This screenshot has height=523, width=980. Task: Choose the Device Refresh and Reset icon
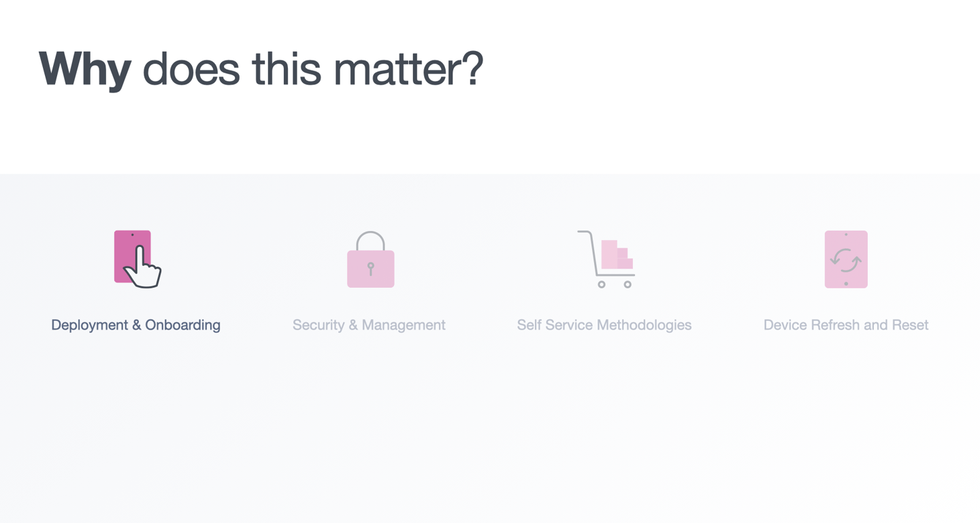[846, 259]
